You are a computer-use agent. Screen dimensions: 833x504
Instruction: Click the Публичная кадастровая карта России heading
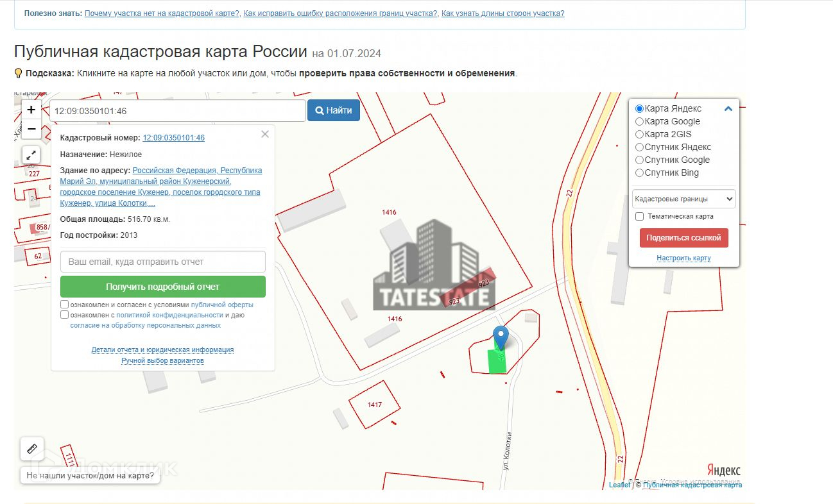(160, 52)
